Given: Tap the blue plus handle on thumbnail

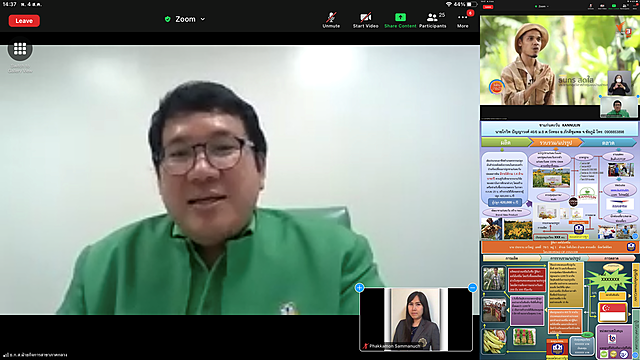Looking at the screenshot, I should tap(360, 288).
